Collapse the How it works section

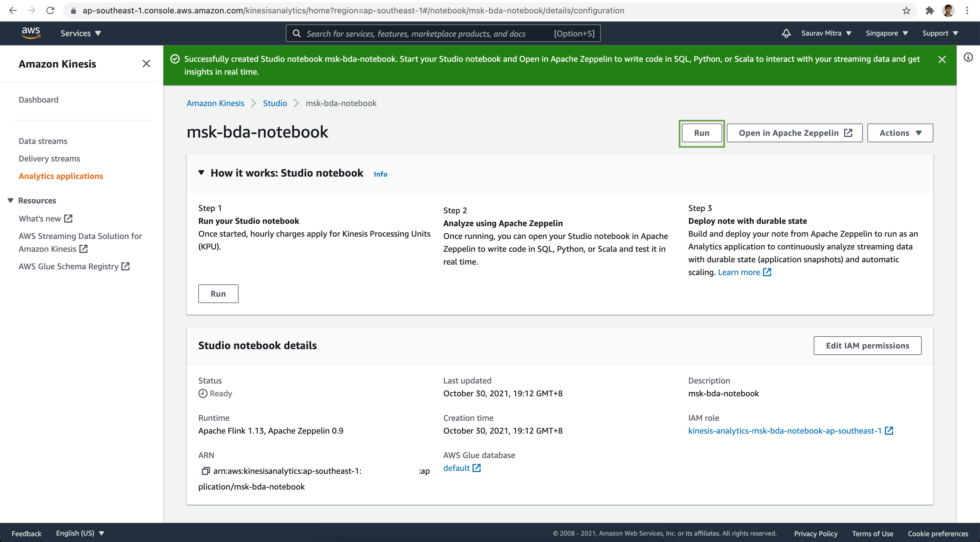(x=201, y=173)
